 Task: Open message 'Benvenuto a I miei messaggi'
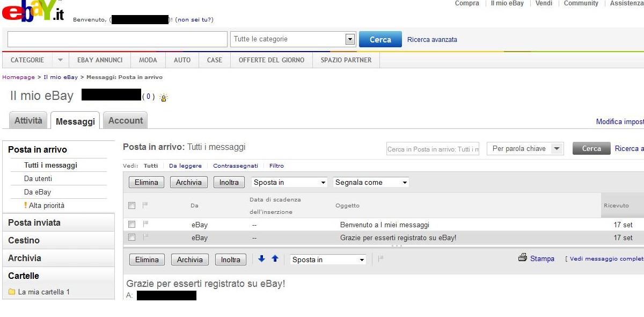click(385, 225)
